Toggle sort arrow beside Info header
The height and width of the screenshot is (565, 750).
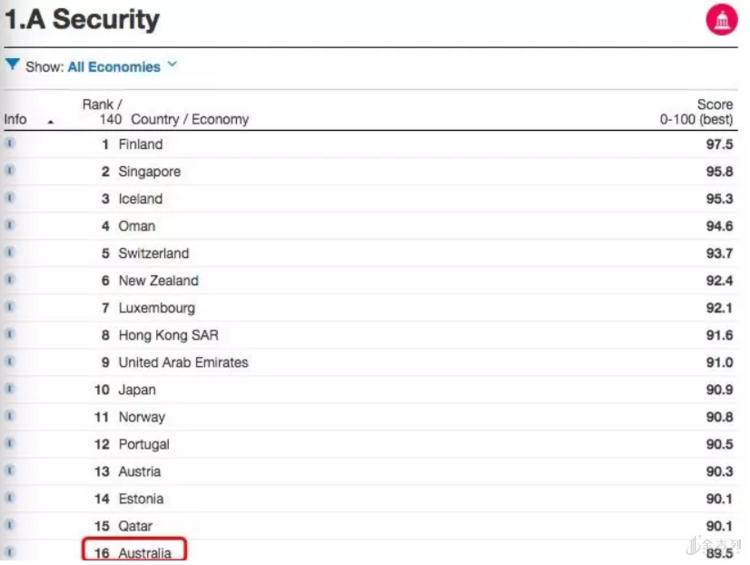pos(50,121)
